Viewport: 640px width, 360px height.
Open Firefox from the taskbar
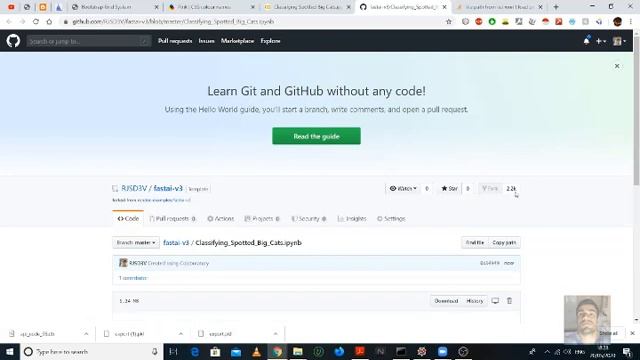point(339,351)
